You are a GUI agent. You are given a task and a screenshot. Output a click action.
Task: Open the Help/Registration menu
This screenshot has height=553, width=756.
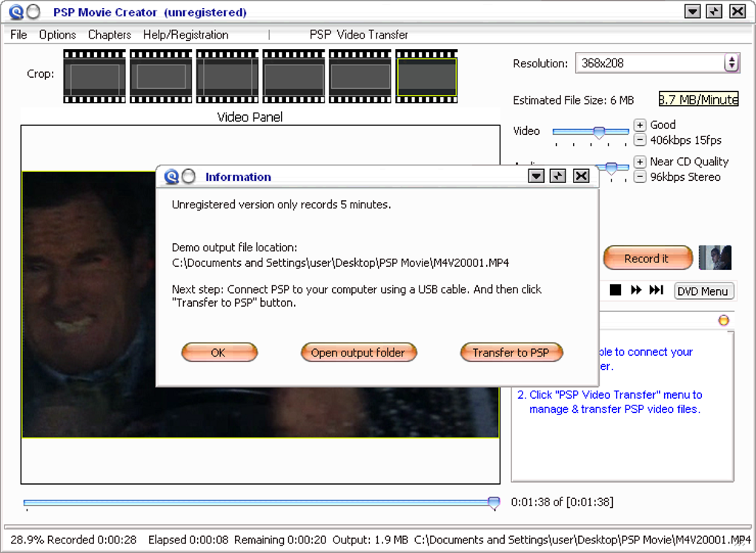click(x=185, y=35)
